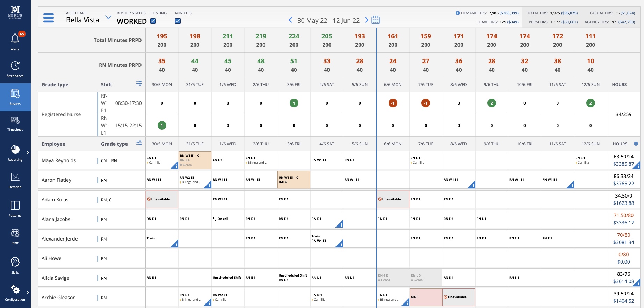The image size is (644, 308).
Task: Click the info icon next to Employee HOURS header
Action: (x=636, y=144)
